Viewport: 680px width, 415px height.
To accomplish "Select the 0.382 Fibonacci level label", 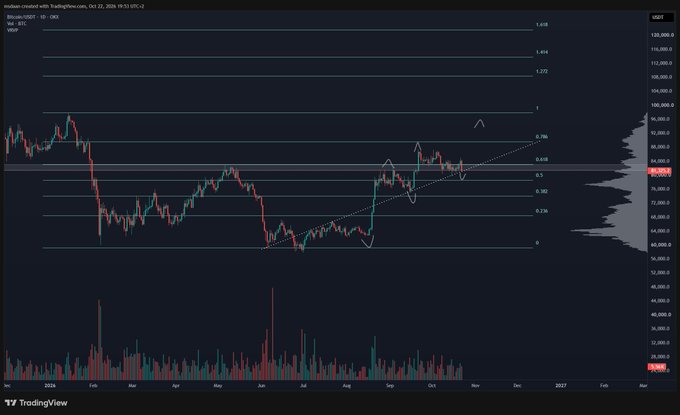I will (542, 191).
